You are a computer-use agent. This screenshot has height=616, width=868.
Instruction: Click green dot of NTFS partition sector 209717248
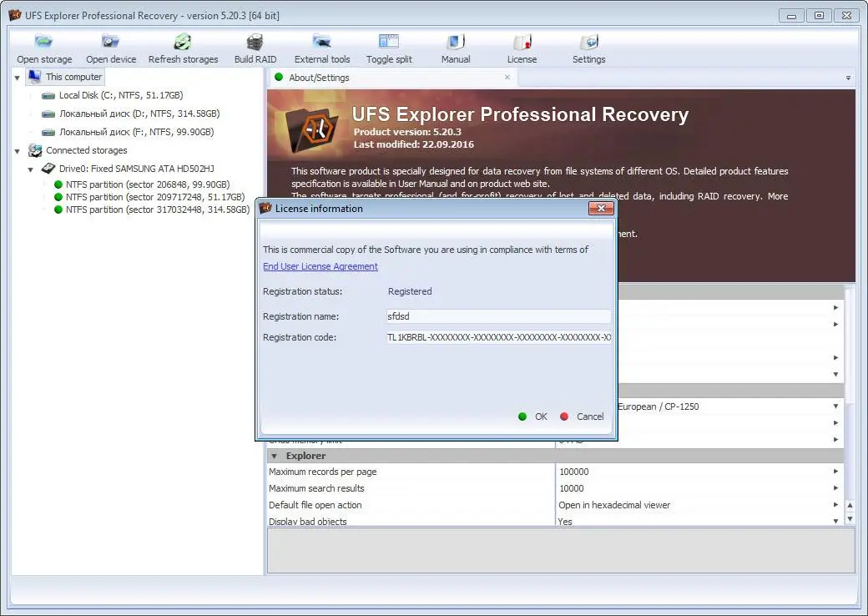click(58, 197)
